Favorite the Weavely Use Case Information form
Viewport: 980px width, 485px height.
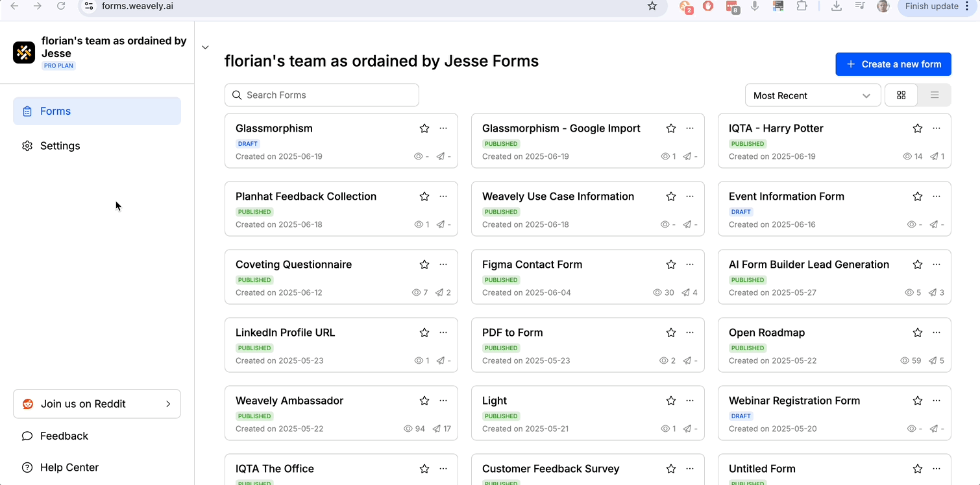(x=671, y=196)
